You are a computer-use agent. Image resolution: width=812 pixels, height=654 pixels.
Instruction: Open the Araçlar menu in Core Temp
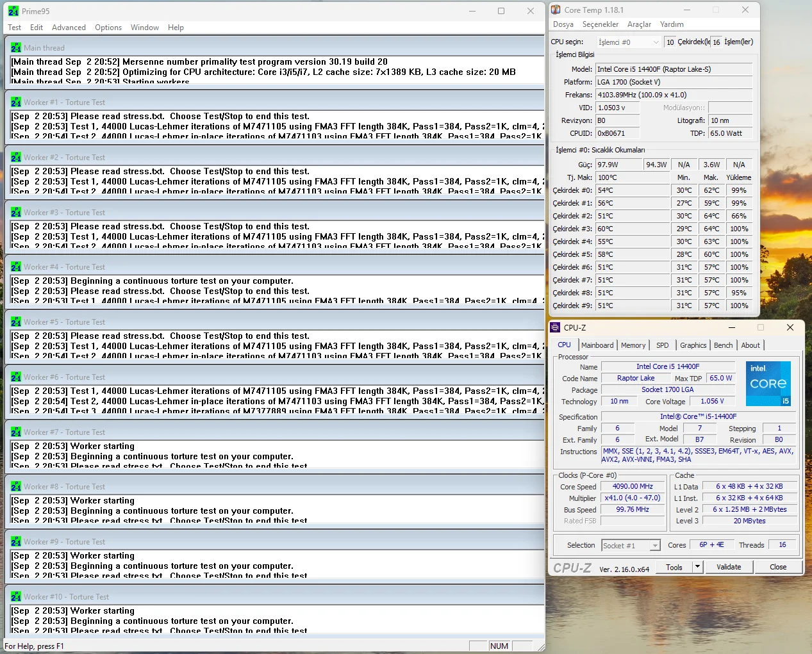point(639,24)
